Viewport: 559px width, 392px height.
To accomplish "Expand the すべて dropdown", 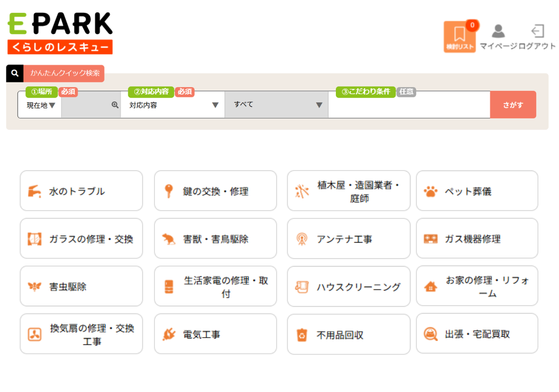I will click(277, 105).
